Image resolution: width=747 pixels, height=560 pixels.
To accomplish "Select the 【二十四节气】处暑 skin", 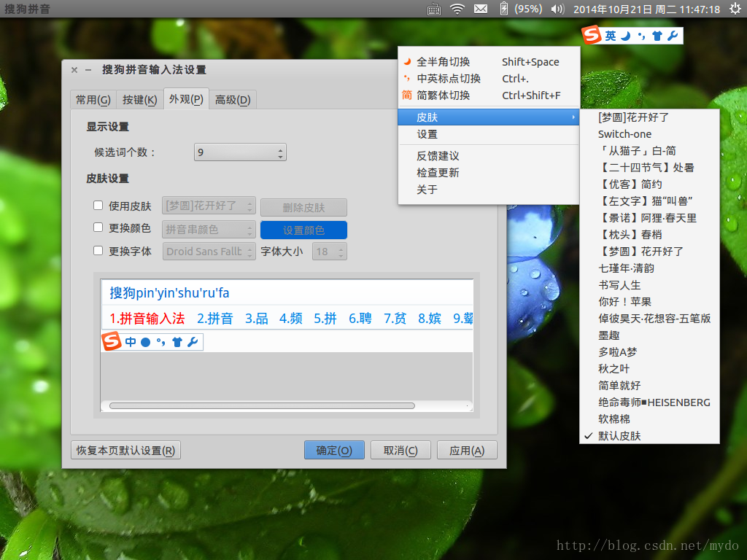I will point(649,168).
